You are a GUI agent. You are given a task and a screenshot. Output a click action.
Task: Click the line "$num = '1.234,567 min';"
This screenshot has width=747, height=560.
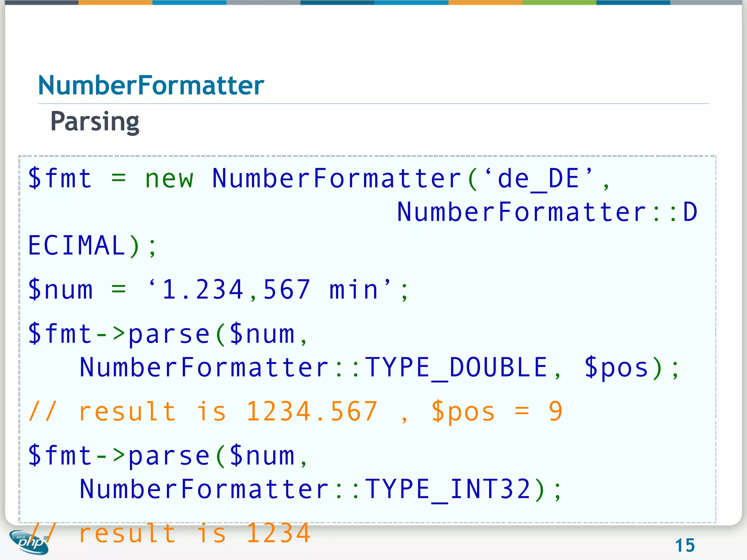218,289
